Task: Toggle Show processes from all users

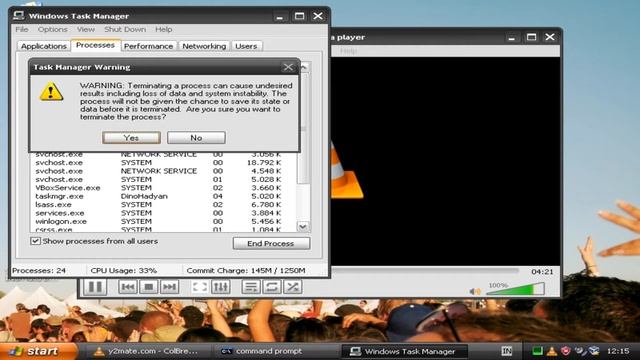Action: click(36, 241)
